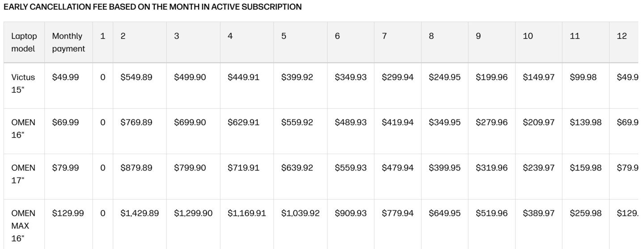Screen dimensions: 644x249
Task: Click the "Monthly payment" column header
Action: point(68,43)
